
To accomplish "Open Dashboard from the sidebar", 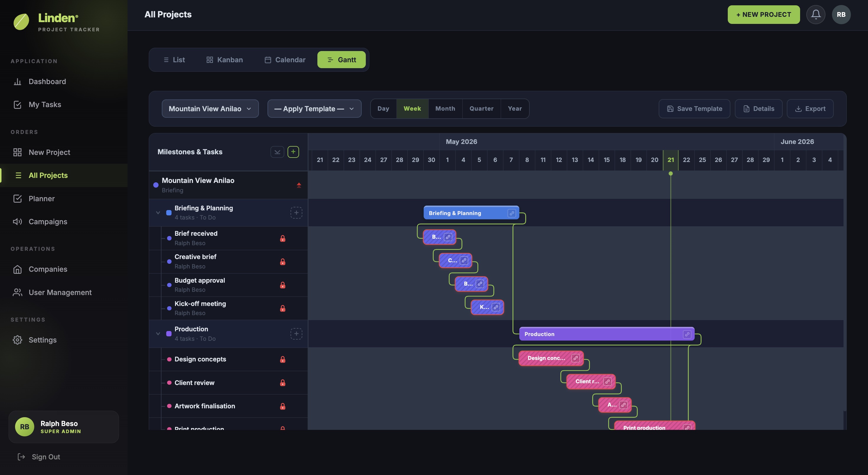I will coord(64,81).
